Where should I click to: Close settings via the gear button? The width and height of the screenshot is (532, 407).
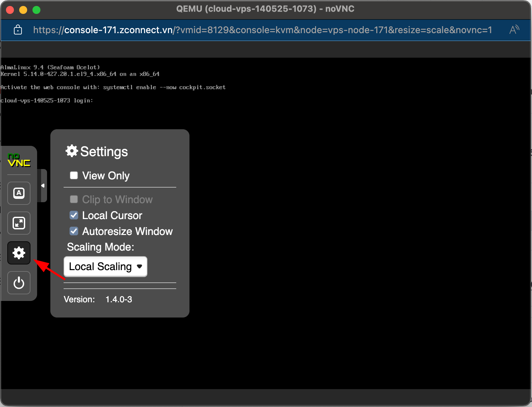tap(19, 253)
